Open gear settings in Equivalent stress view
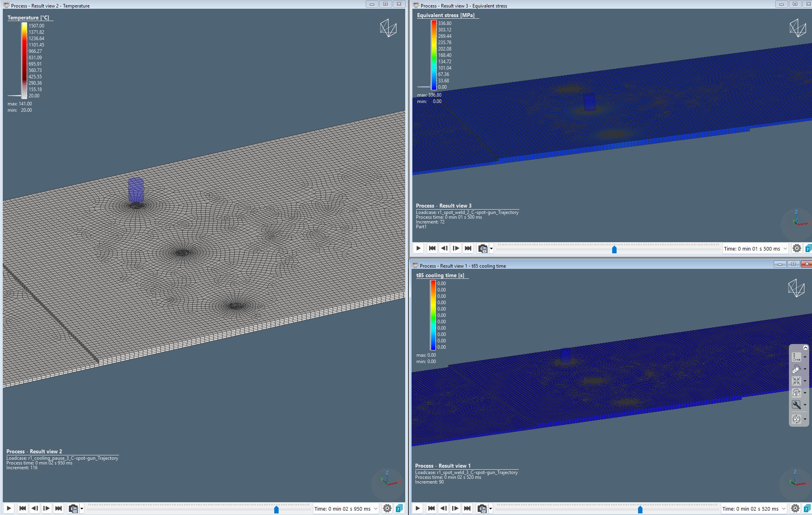The image size is (812, 515). (796, 248)
